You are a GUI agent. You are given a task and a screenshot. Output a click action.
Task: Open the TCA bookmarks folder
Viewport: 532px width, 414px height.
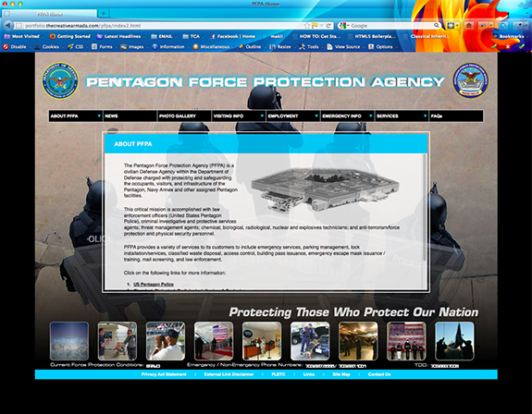192,36
